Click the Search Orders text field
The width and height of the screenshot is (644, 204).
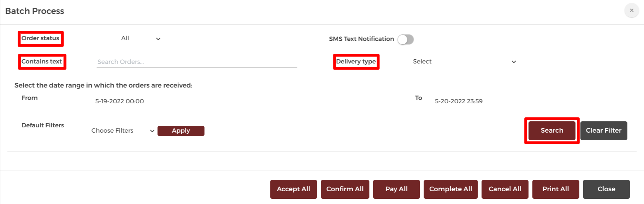pyautogui.click(x=197, y=62)
